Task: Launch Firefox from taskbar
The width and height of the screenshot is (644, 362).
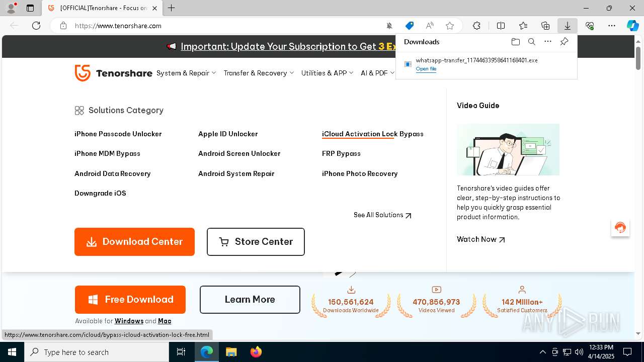Action: pos(256,352)
